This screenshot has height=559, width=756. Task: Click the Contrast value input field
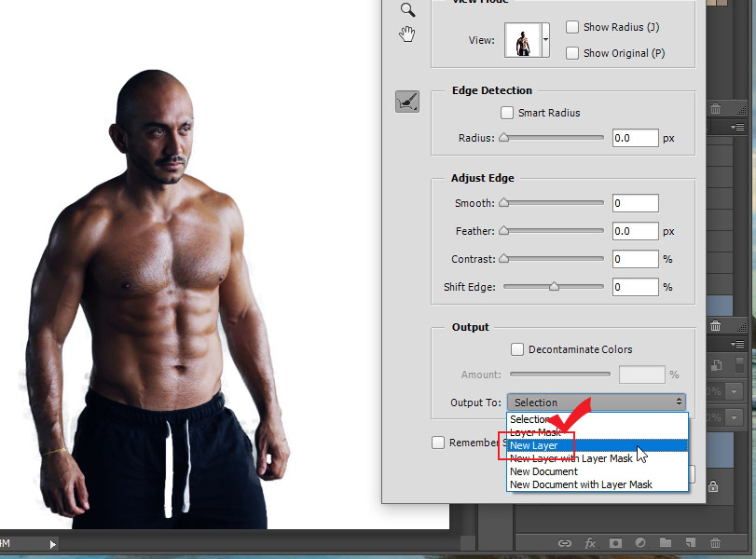(636, 259)
